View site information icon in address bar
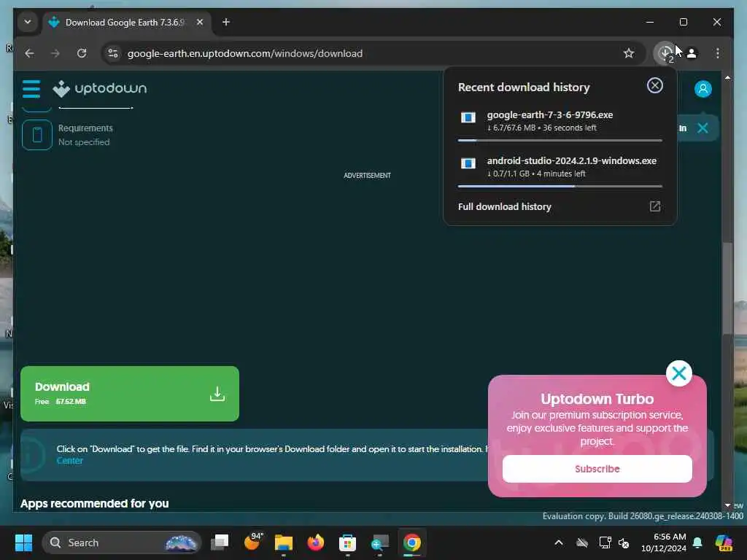Screen dimensions: 747x560 (113, 53)
